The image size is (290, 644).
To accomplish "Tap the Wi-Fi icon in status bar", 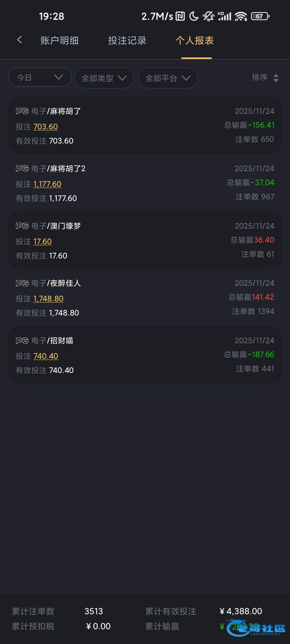I will coord(241,16).
